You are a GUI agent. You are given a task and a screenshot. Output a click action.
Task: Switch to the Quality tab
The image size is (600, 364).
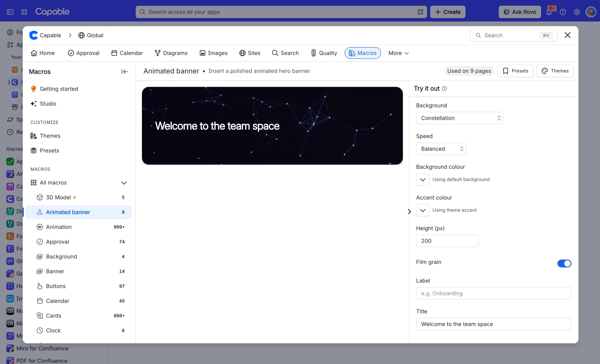[324, 53]
